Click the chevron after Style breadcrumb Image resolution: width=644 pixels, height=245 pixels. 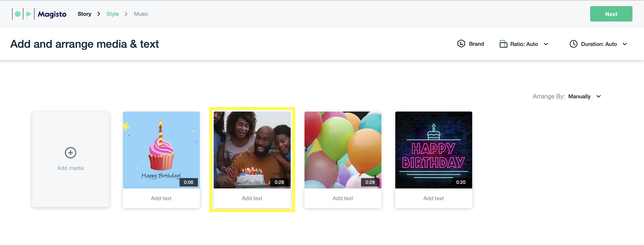126,14
